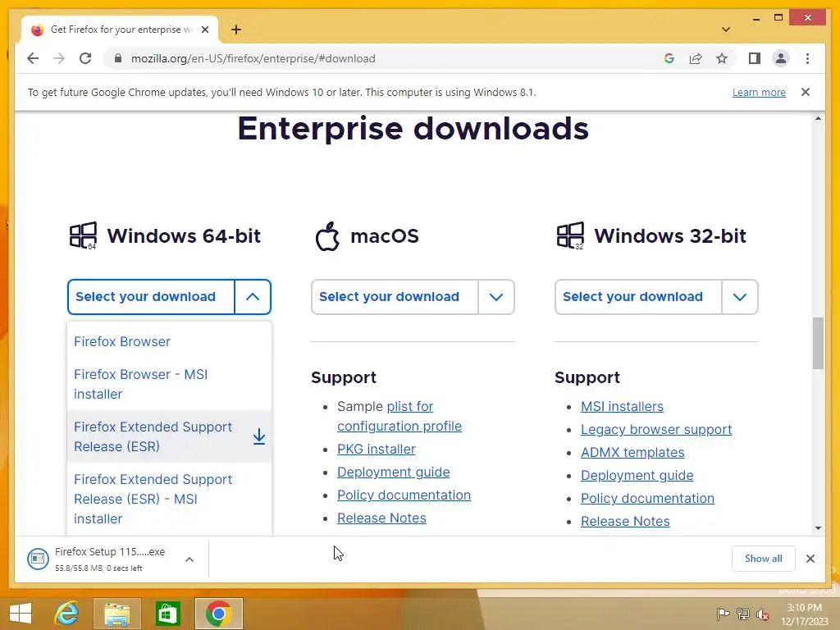Open File Explorer from taskbar
This screenshot has height=630, width=840.
pyautogui.click(x=116, y=614)
